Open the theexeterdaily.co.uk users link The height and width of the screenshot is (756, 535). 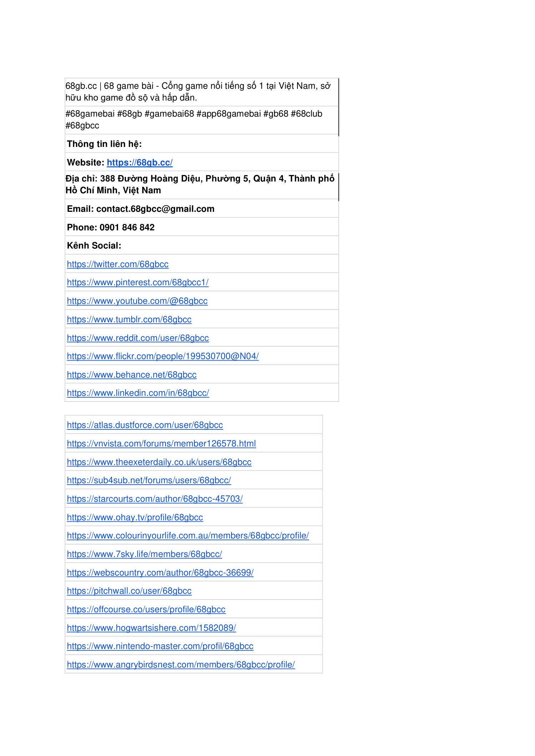coord(159,462)
